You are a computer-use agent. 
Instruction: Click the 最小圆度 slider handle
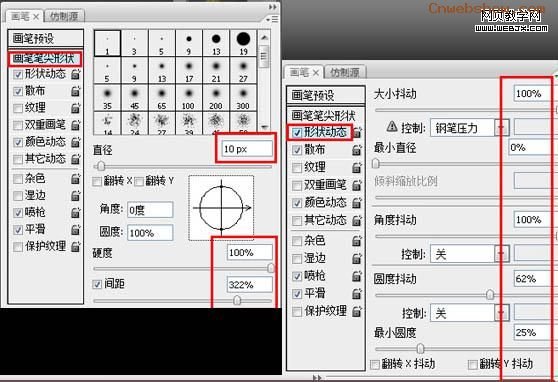pyautogui.click(x=420, y=348)
